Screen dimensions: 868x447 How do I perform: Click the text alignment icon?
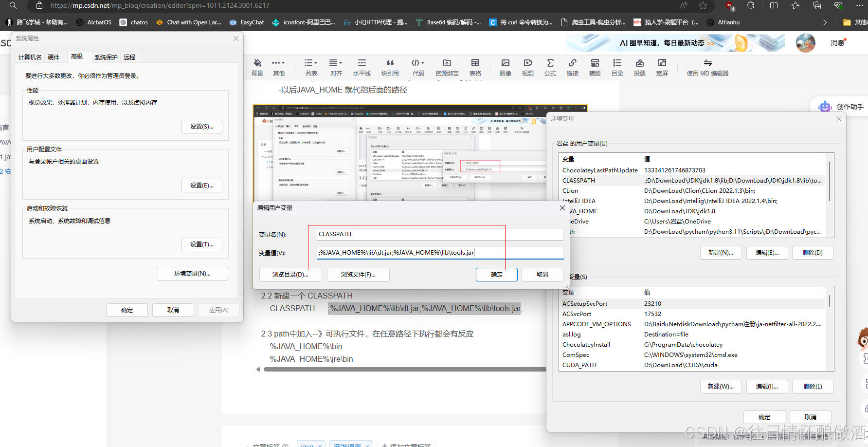pyautogui.click(x=333, y=63)
